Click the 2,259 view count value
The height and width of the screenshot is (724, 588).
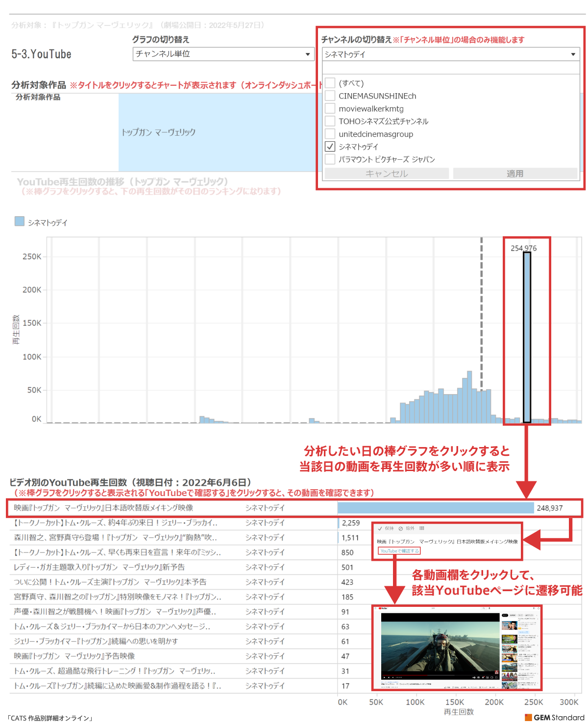351,523
